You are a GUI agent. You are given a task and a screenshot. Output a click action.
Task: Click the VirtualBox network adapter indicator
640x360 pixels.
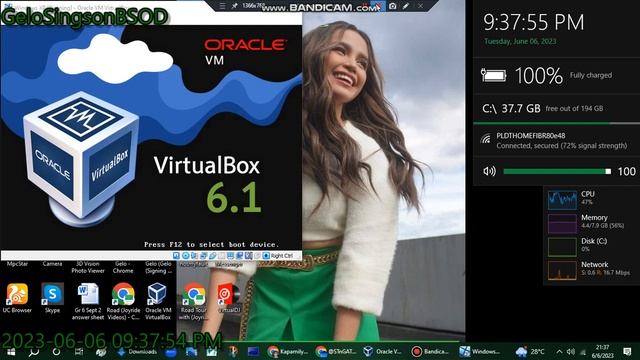click(203, 256)
